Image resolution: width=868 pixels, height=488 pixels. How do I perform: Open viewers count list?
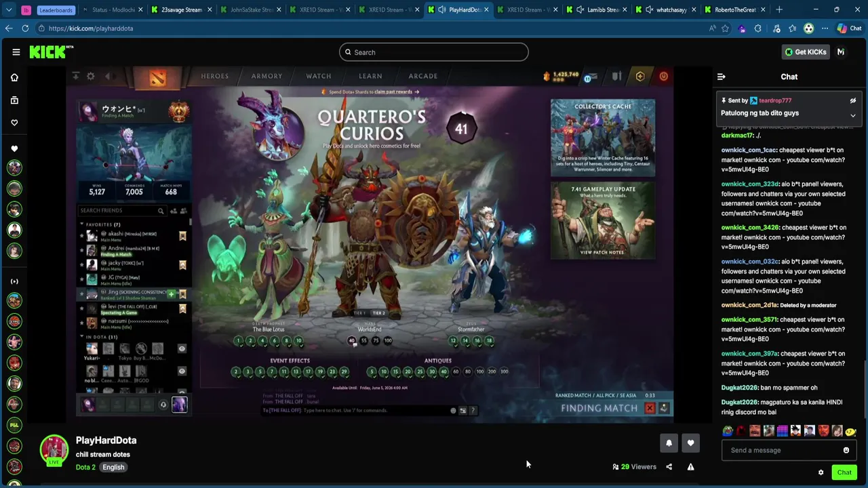634,466
